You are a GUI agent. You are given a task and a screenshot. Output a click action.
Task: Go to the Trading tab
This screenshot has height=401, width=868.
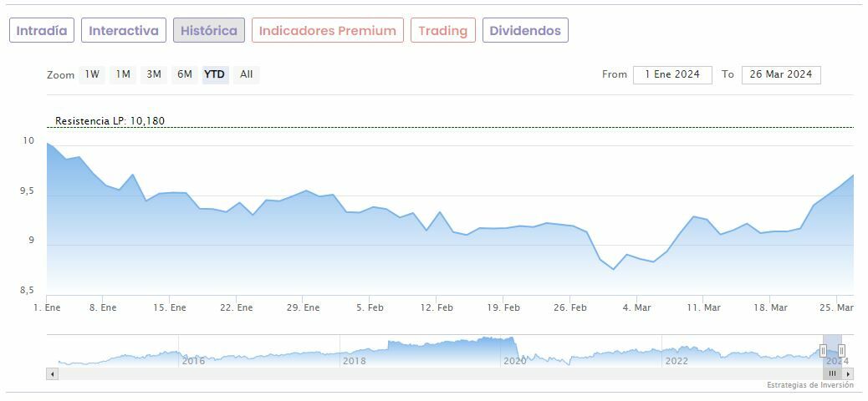tap(442, 31)
